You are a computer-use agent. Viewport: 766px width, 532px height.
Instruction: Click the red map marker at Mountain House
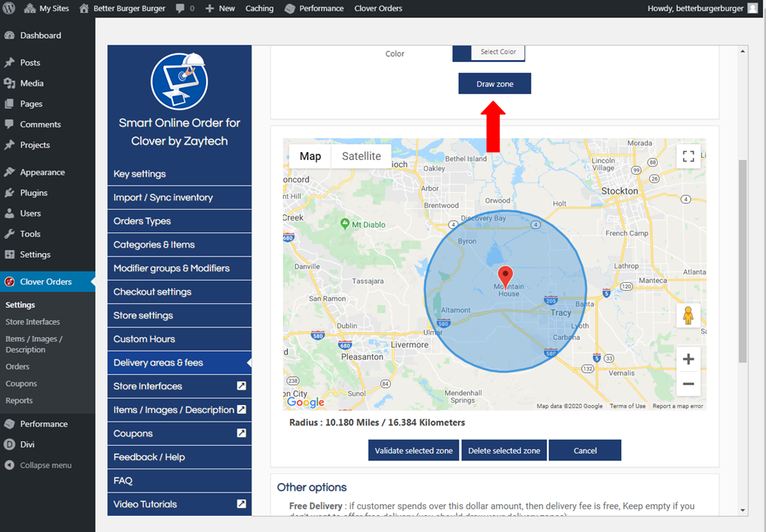pos(505,278)
